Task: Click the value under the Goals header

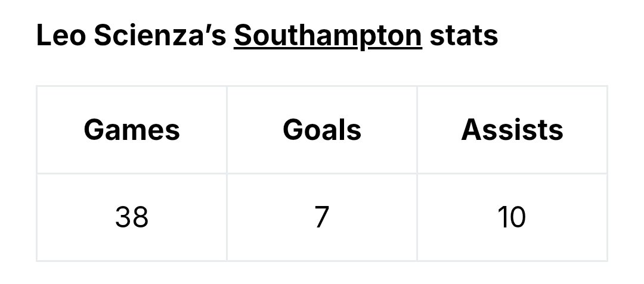Action: click(x=322, y=217)
